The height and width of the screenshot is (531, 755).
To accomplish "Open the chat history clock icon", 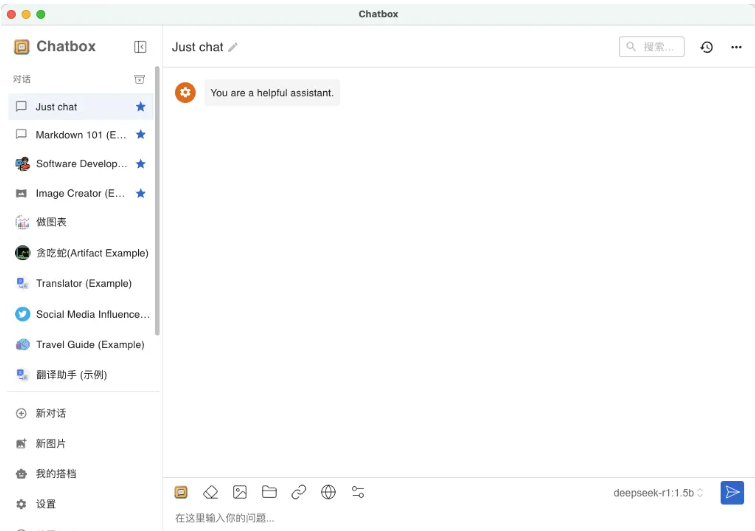I will 706,47.
